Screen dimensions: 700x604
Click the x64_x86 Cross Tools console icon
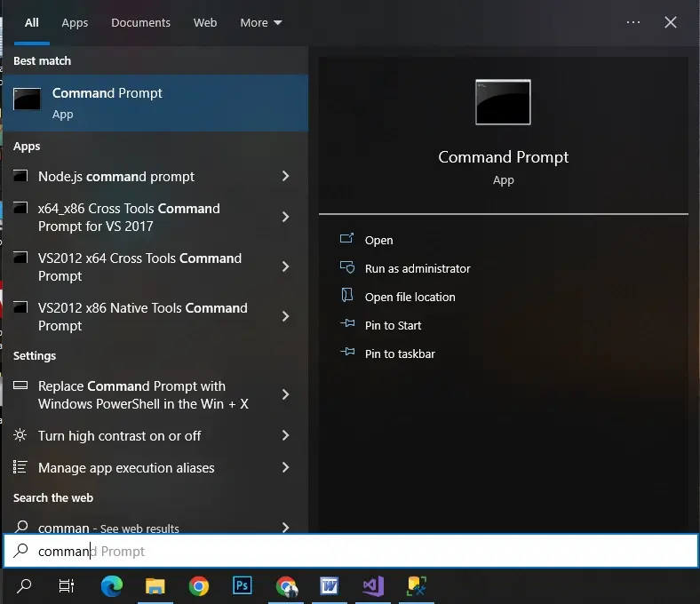tap(20, 208)
